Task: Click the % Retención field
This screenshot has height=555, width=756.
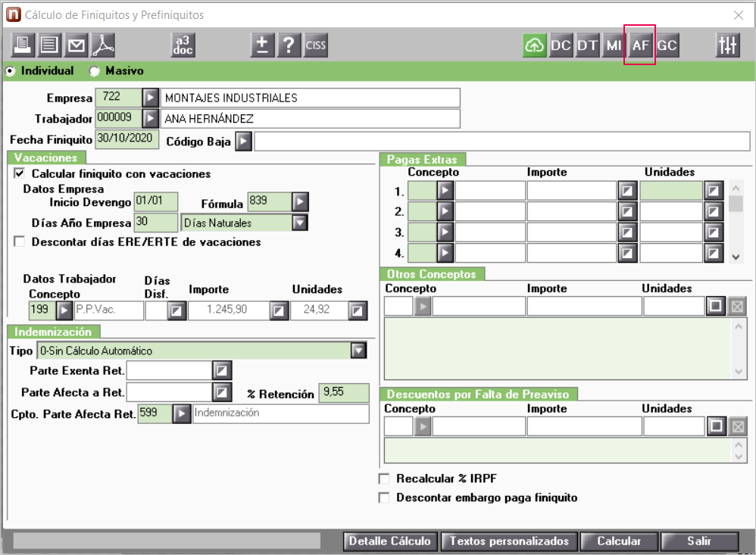Action: coord(344,393)
